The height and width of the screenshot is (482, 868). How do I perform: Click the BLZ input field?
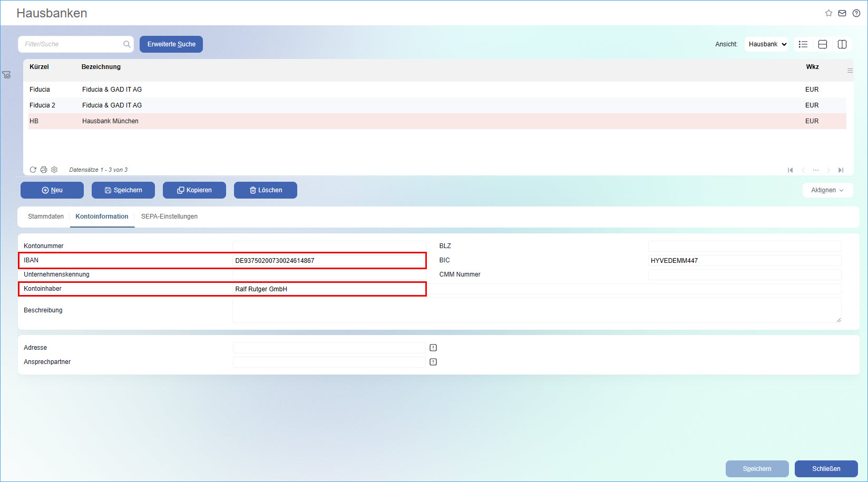coord(745,246)
